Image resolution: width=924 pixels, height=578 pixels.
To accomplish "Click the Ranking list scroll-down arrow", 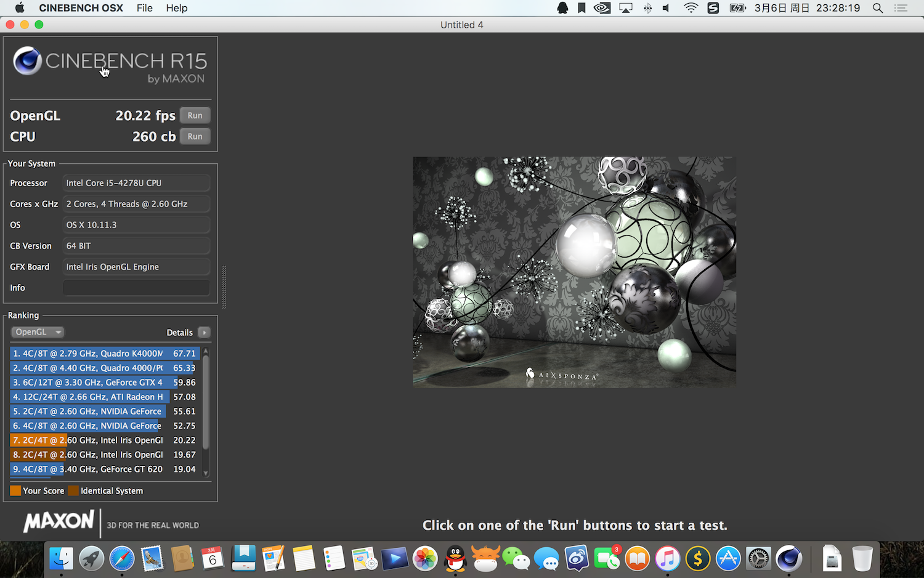I will tap(206, 473).
